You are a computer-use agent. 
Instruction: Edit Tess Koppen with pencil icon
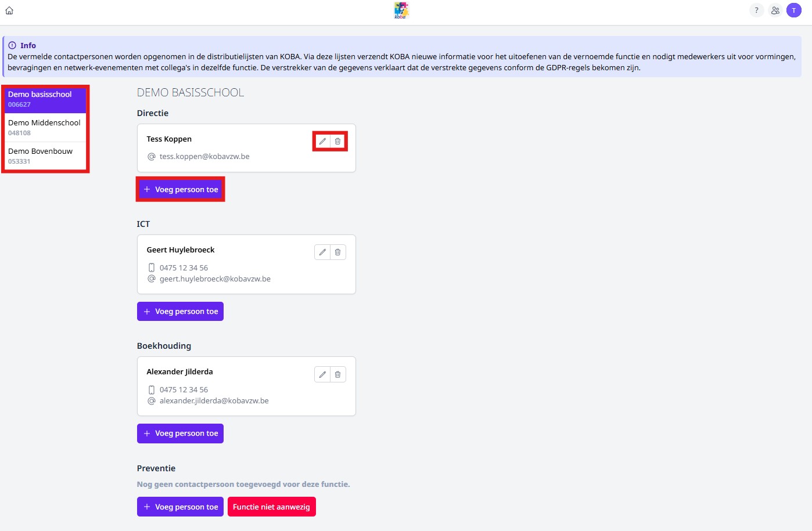click(322, 142)
